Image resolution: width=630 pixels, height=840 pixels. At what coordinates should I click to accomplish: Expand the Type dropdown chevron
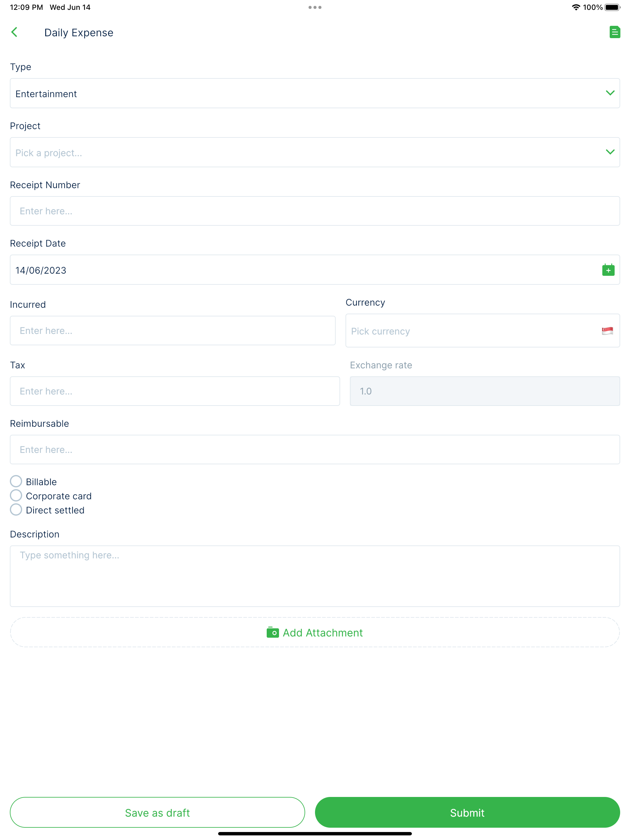[610, 93]
